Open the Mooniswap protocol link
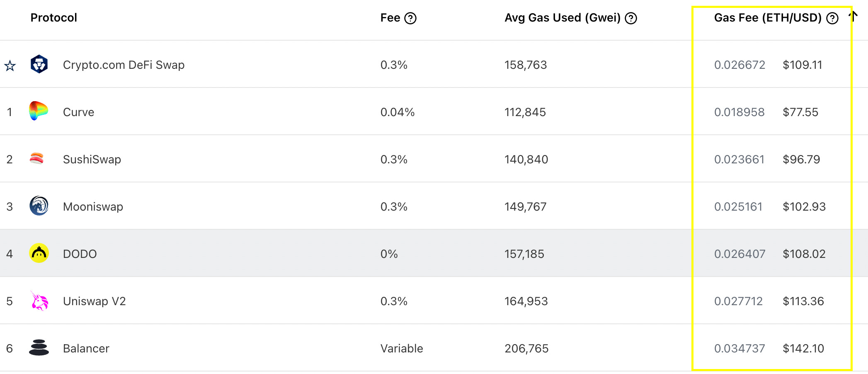The width and height of the screenshot is (868, 374). tap(93, 206)
